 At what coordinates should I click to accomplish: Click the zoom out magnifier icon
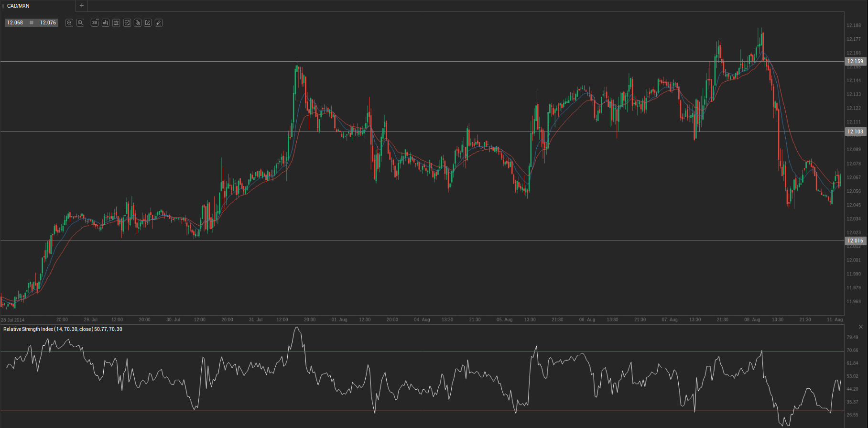click(69, 23)
